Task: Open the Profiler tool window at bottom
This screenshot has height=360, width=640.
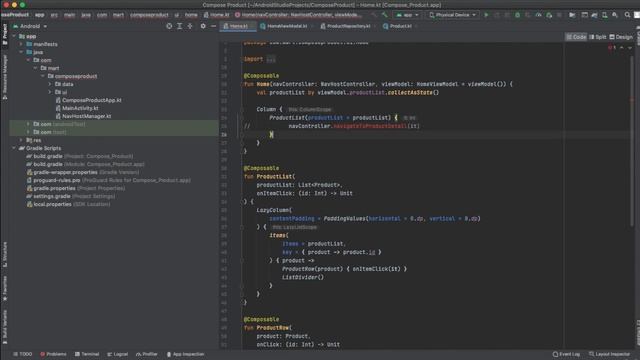Action: tap(147, 354)
